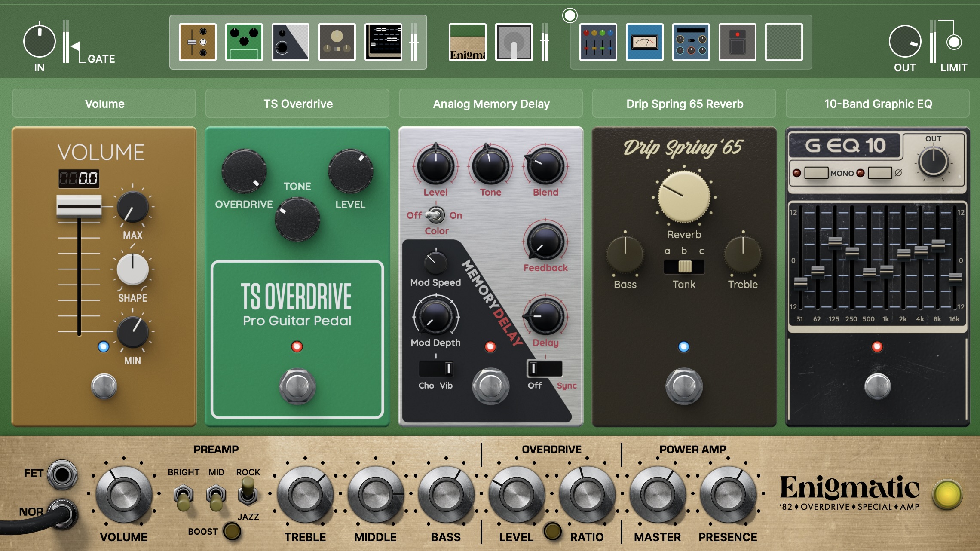
Task: Click the 10-Band Graphic EQ header
Action: point(877,104)
